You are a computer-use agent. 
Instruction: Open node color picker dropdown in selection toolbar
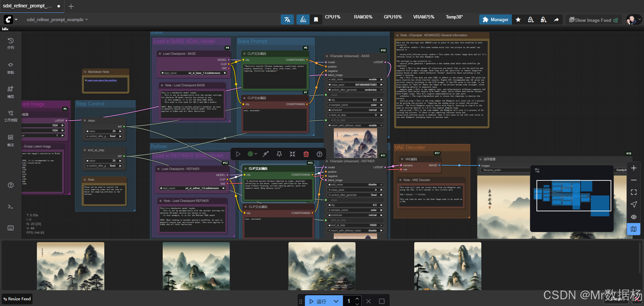click(252, 154)
